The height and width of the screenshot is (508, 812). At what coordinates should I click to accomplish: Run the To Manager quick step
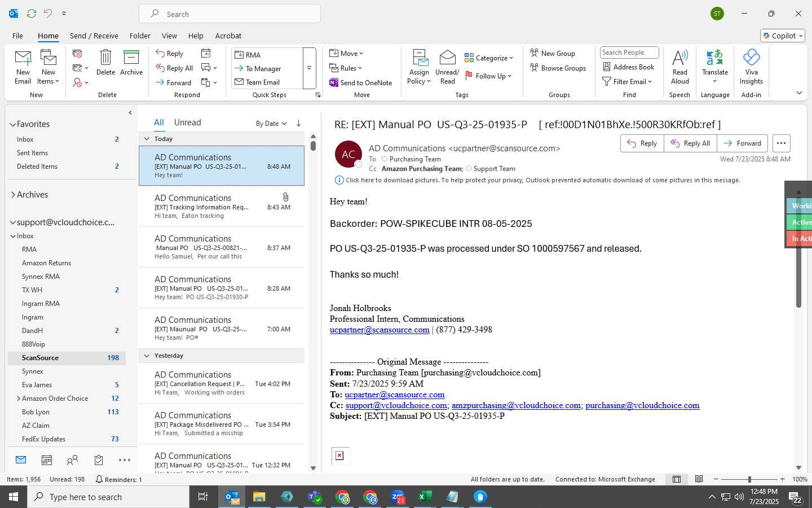pyautogui.click(x=267, y=68)
